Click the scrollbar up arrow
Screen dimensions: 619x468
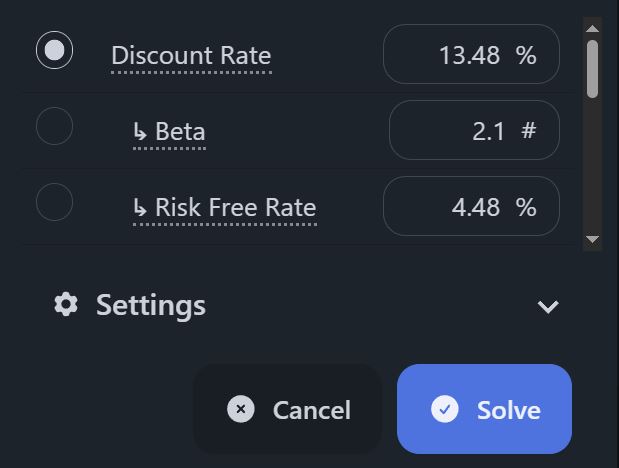[x=592, y=28]
